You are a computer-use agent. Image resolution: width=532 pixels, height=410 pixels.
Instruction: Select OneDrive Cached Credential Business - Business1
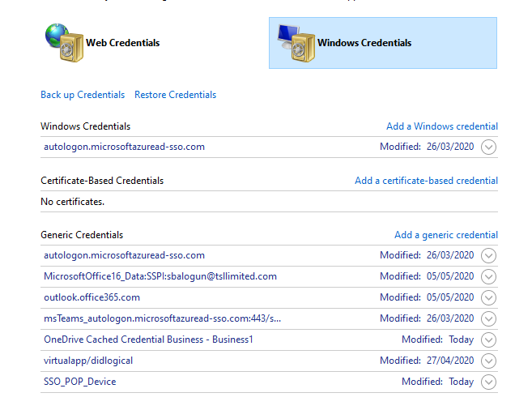[x=148, y=340]
